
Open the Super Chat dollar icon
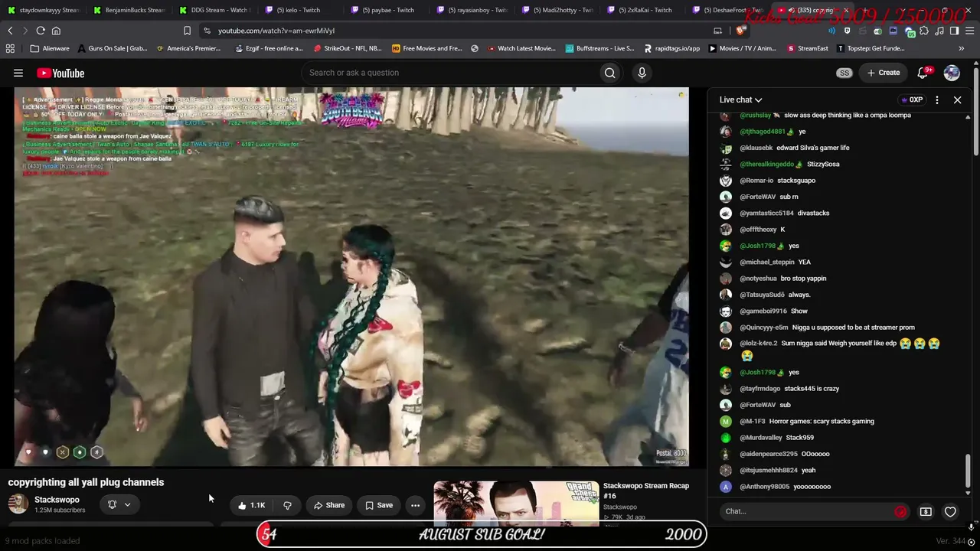(x=926, y=511)
